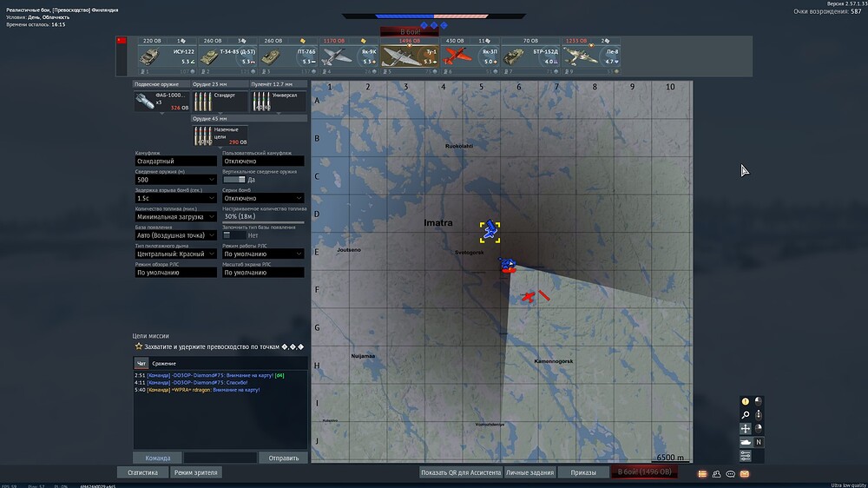Expand bomb fuse delay 1.5c dropdown
This screenshot has width=868, height=488.
click(175, 198)
